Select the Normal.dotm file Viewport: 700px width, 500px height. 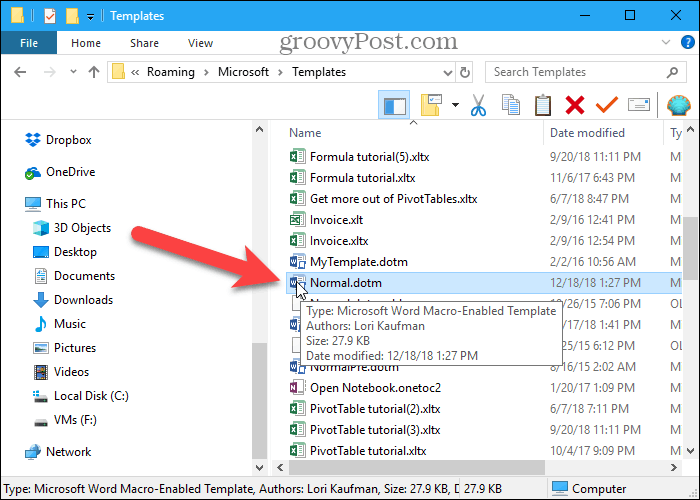(484, 283)
